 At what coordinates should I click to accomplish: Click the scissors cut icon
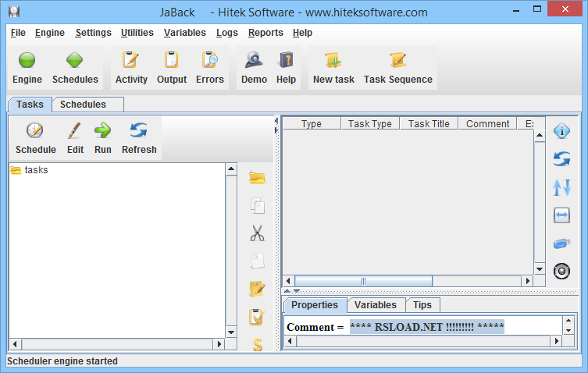257,233
